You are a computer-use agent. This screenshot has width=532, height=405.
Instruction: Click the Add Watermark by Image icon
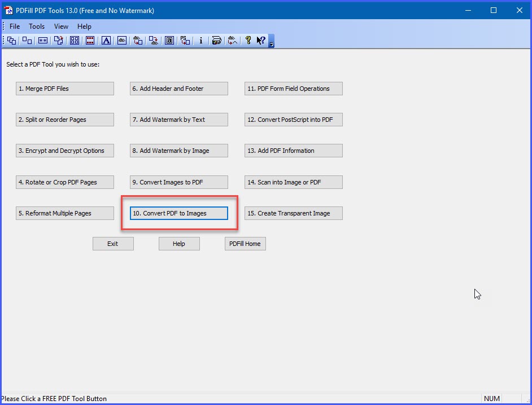(121, 40)
